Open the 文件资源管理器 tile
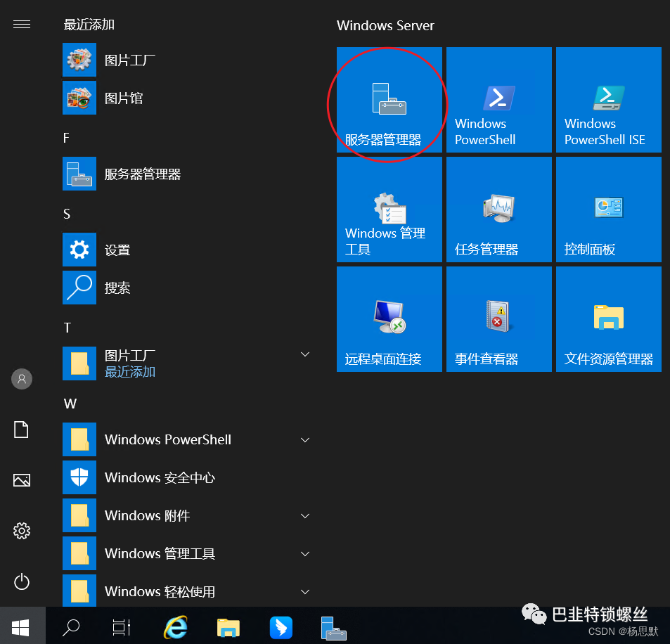Image resolution: width=670 pixels, height=644 pixels. coord(608,319)
